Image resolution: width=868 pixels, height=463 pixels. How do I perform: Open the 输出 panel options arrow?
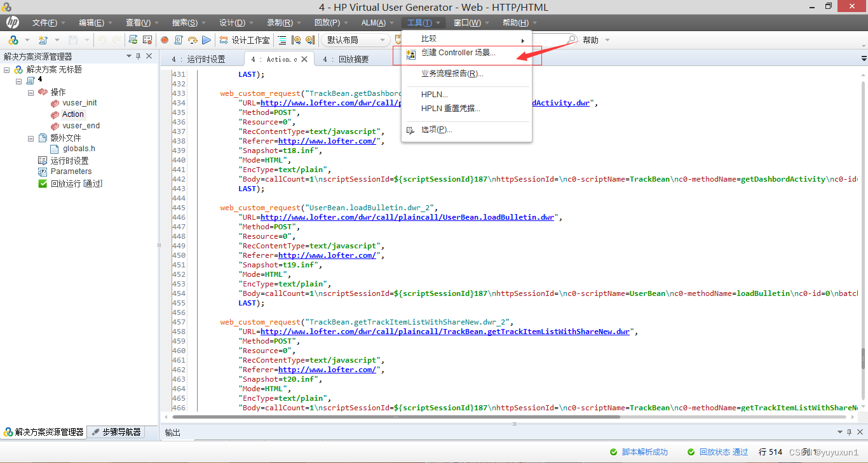839,433
